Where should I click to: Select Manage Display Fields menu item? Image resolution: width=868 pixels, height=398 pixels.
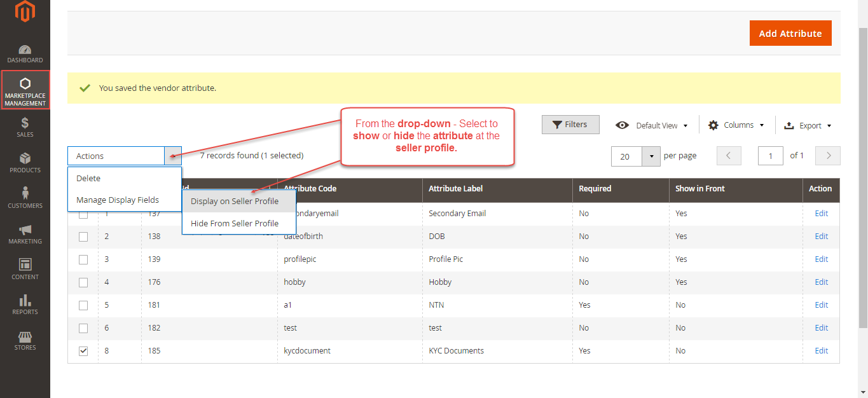125,200
